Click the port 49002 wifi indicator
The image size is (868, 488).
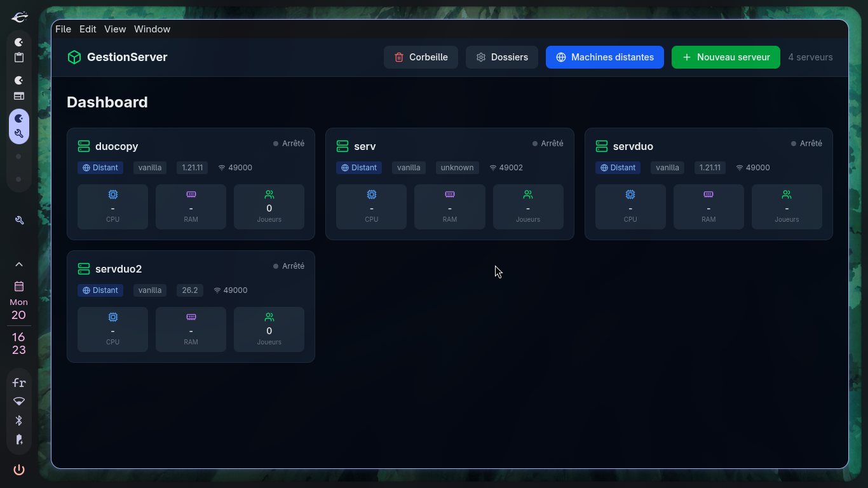[506, 168]
